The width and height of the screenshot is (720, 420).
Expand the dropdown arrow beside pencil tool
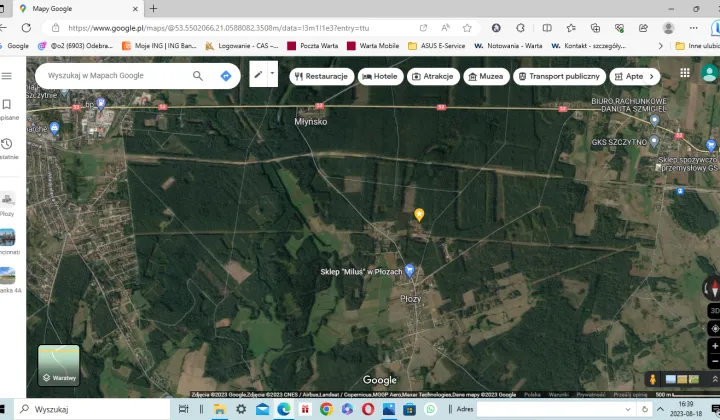(x=272, y=74)
